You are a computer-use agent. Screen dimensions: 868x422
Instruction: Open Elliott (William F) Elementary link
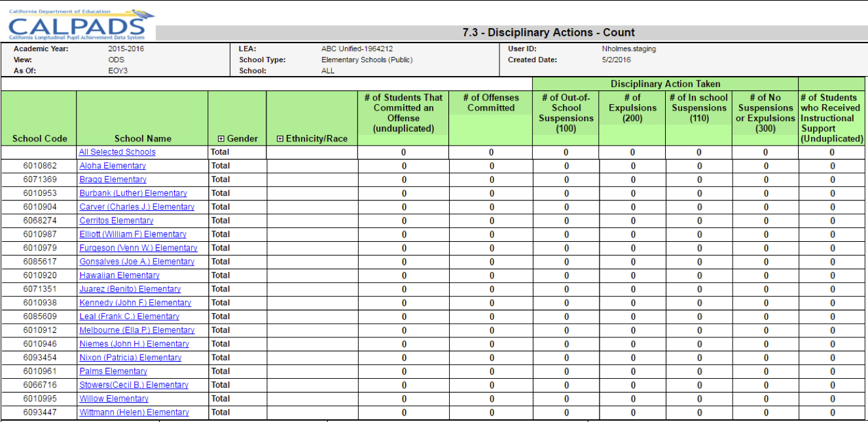tap(133, 235)
